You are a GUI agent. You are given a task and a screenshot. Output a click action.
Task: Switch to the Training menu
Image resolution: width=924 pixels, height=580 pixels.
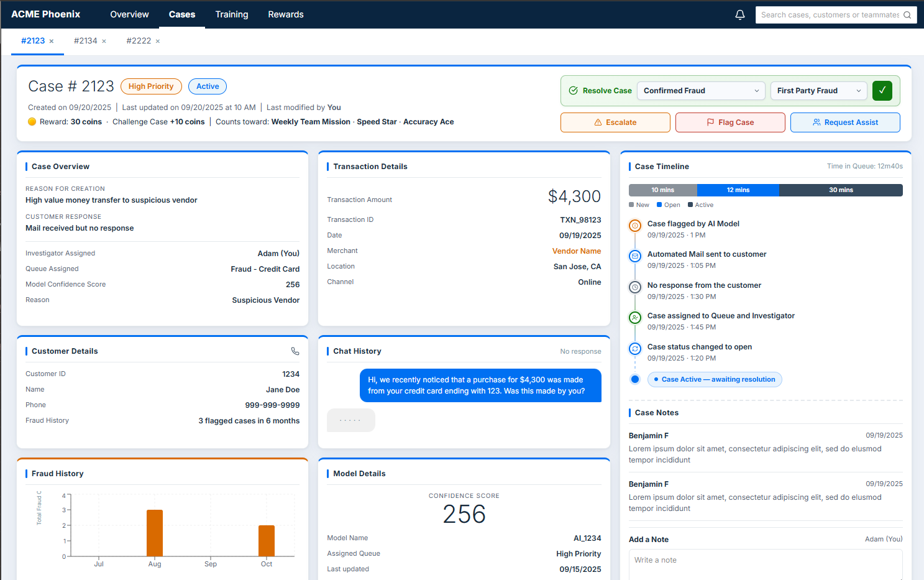click(x=232, y=14)
